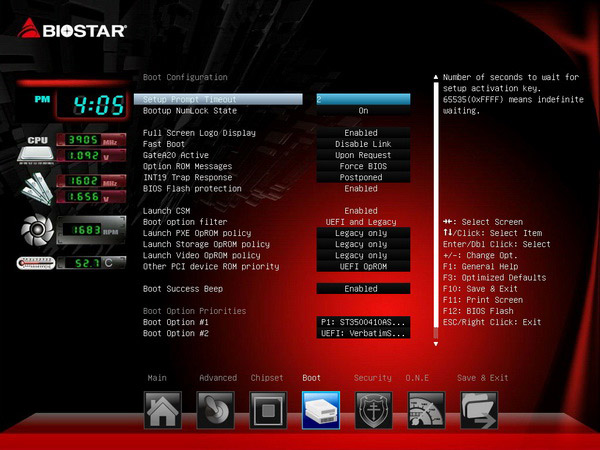
Task: Select the Launch CSM setting
Action: tap(168, 211)
